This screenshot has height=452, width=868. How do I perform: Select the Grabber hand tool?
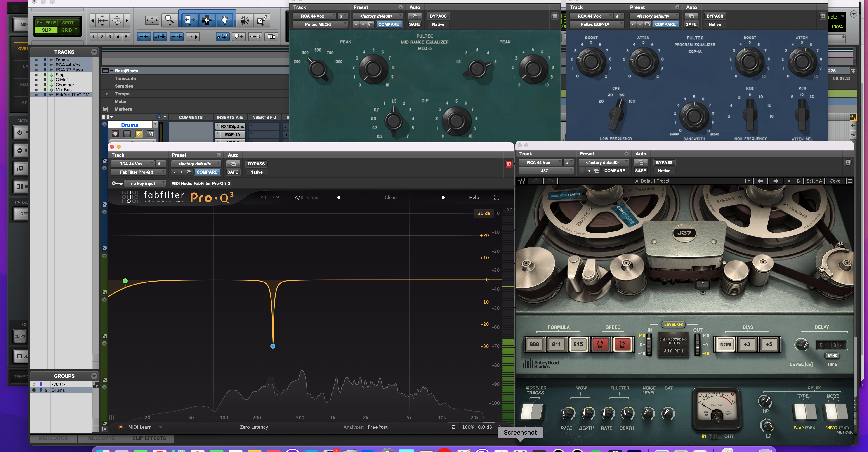[224, 20]
